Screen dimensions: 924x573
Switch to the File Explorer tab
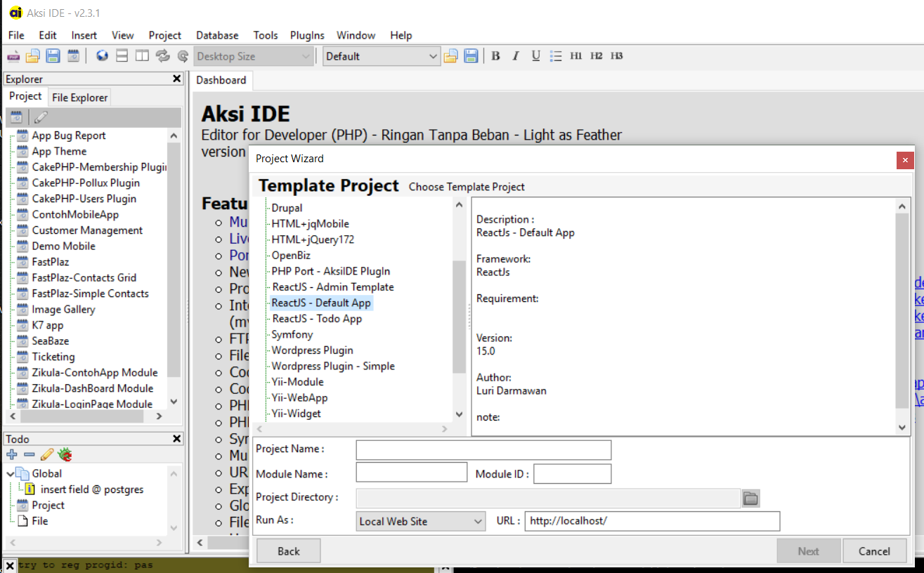80,98
